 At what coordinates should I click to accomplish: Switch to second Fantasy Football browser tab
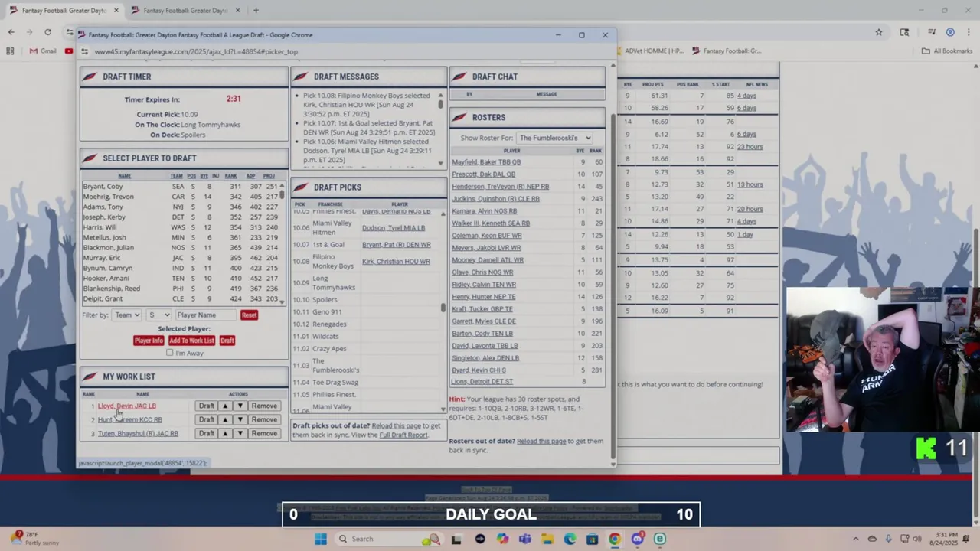[185, 11]
